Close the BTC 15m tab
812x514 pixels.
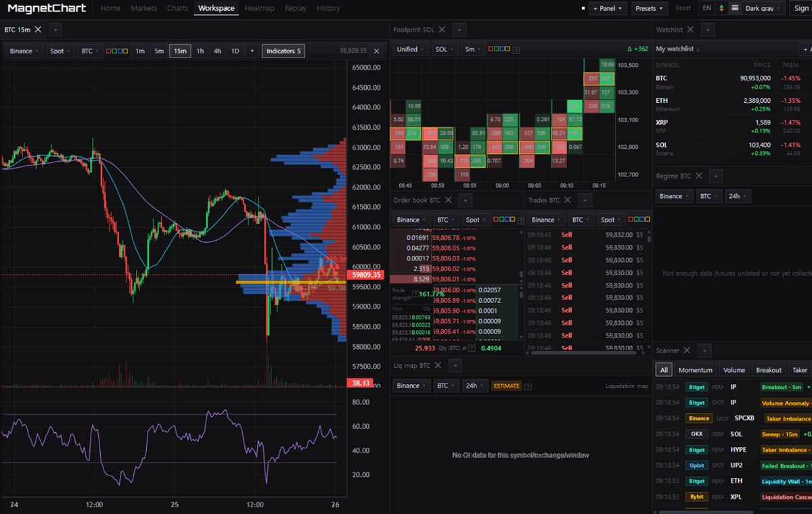pos(38,30)
